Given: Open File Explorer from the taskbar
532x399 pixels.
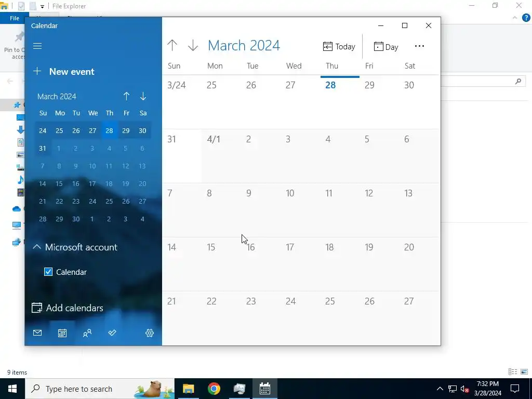Looking at the screenshot, I should (x=188, y=389).
